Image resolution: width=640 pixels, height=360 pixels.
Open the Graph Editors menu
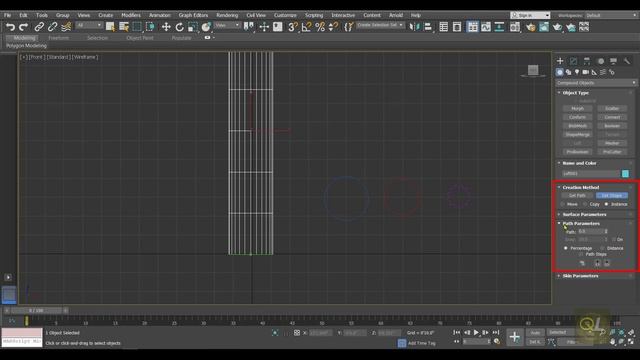[x=193, y=15]
